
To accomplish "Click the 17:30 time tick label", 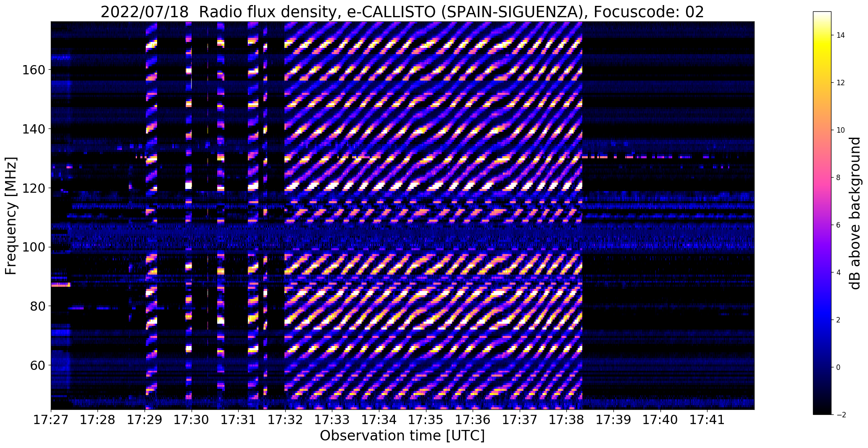I will [192, 420].
